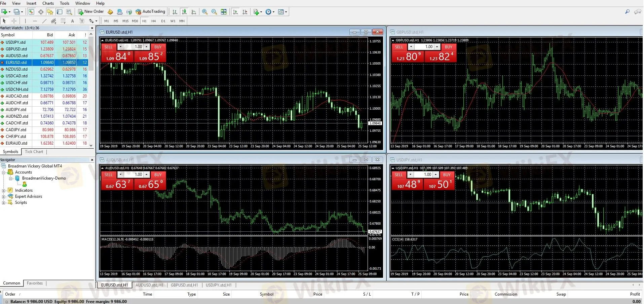Image resolution: width=644 pixels, height=304 pixels.
Task: Open the Charts menu
Action: [48, 3]
